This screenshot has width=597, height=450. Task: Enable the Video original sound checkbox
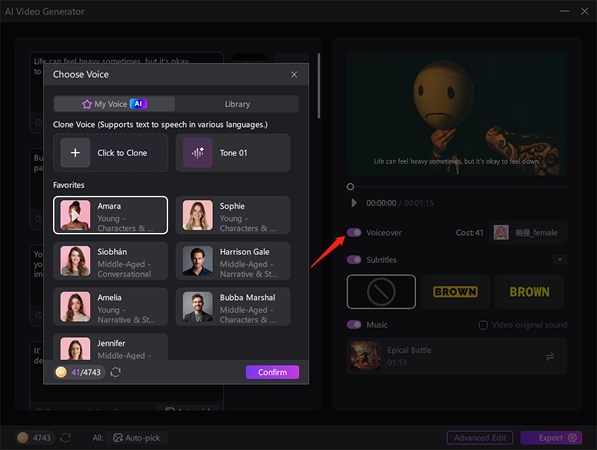click(x=483, y=325)
